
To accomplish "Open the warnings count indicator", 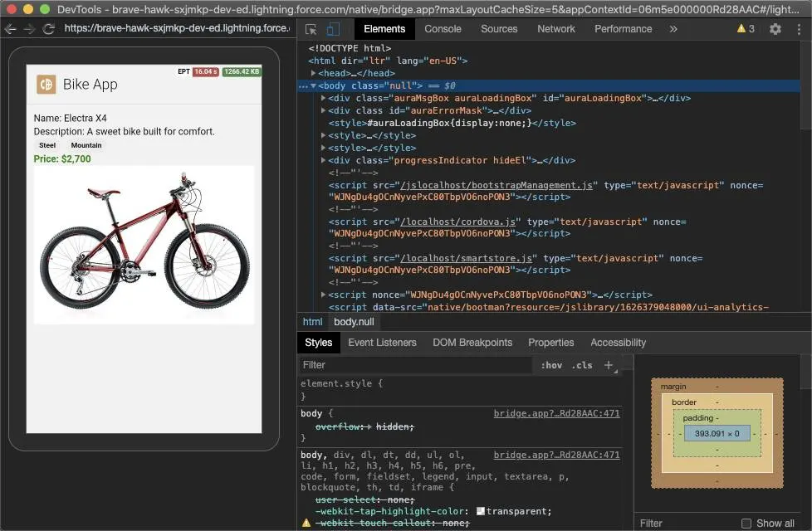I will (746, 29).
